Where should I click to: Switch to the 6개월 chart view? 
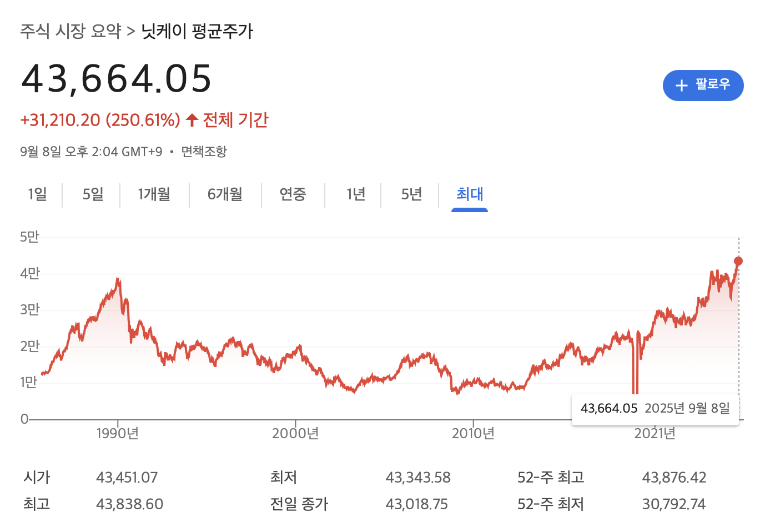click(225, 195)
